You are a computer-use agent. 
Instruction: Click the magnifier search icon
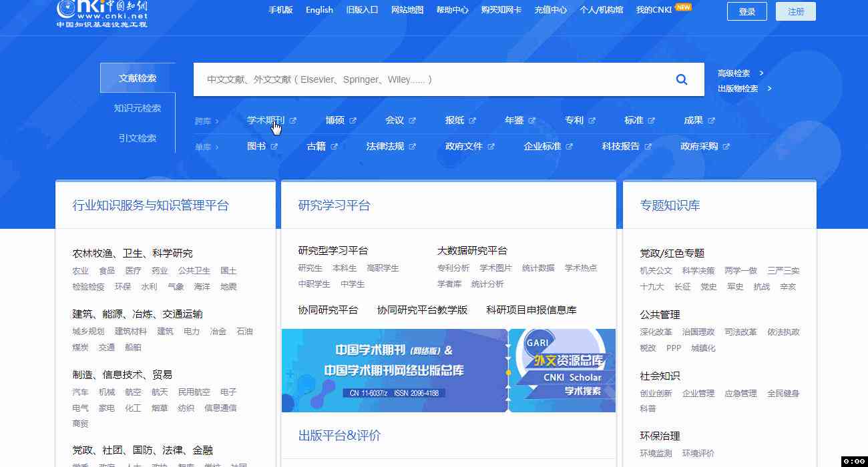pos(682,79)
